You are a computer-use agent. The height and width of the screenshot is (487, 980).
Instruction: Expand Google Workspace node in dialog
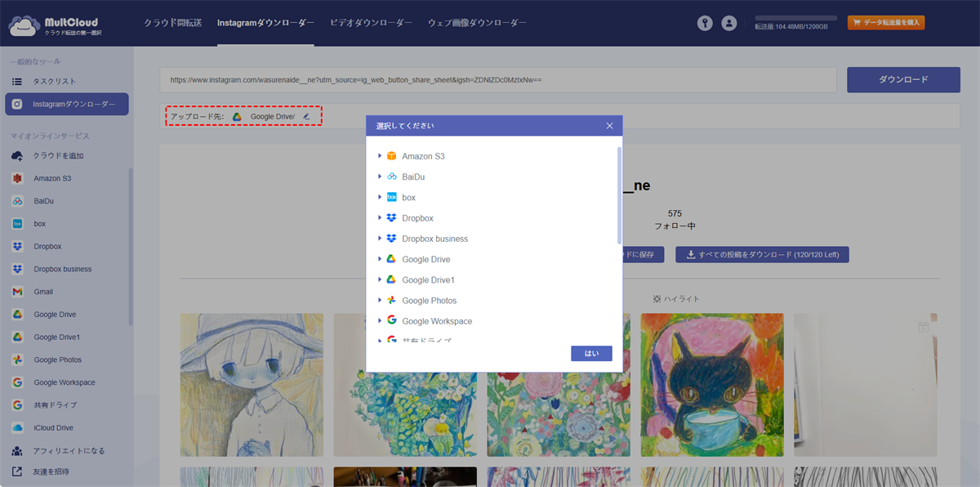point(380,321)
